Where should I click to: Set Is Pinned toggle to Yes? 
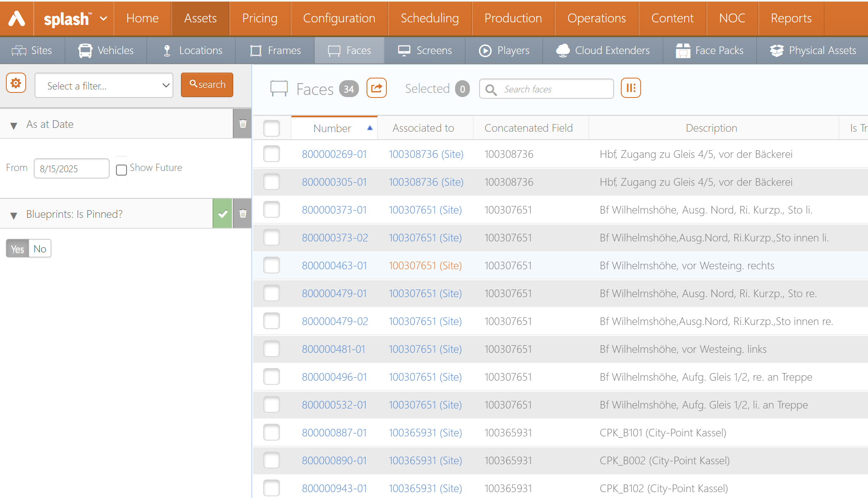click(17, 249)
